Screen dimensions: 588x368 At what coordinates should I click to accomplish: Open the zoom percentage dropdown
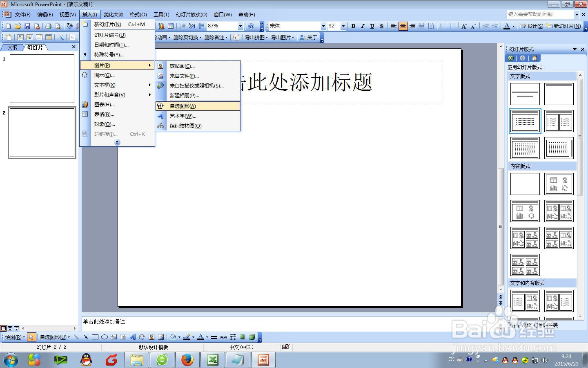click(241, 26)
